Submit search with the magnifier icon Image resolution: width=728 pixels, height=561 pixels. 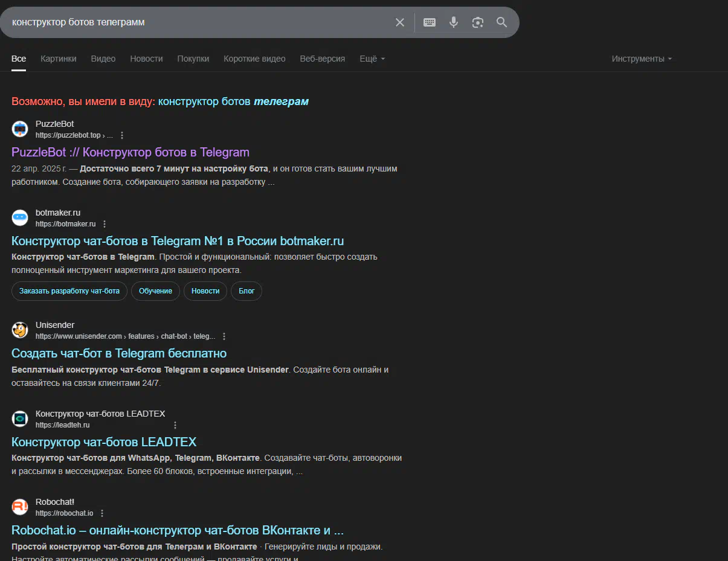click(x=501, y=22)
